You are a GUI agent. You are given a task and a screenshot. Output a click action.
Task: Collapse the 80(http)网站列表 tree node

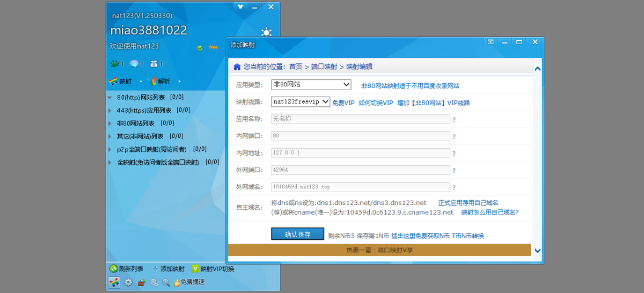110,98
